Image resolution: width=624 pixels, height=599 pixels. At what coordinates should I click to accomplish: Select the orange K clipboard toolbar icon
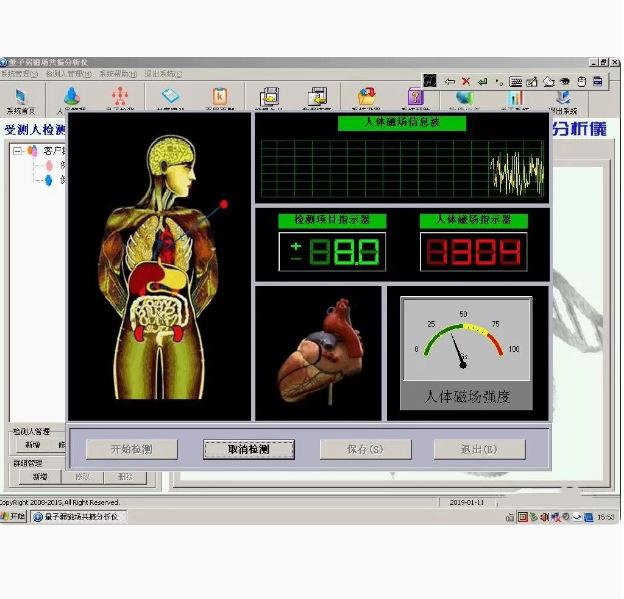[x=220, y=96]
